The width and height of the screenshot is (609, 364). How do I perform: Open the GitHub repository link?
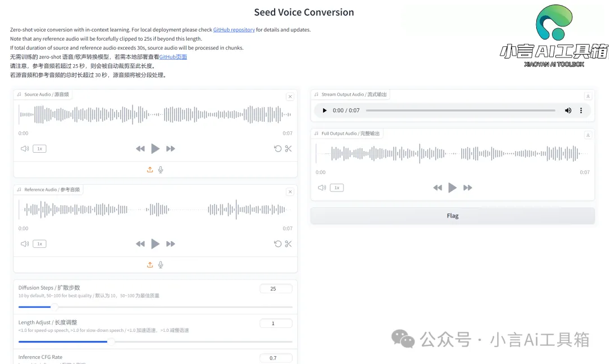coord(234,29)
